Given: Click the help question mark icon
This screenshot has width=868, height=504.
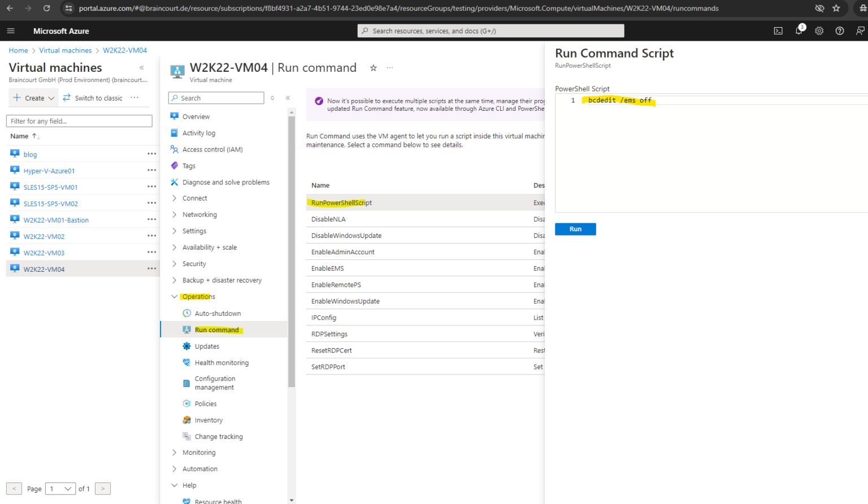Looking at the screenshot, I should [x=840, y=31].
